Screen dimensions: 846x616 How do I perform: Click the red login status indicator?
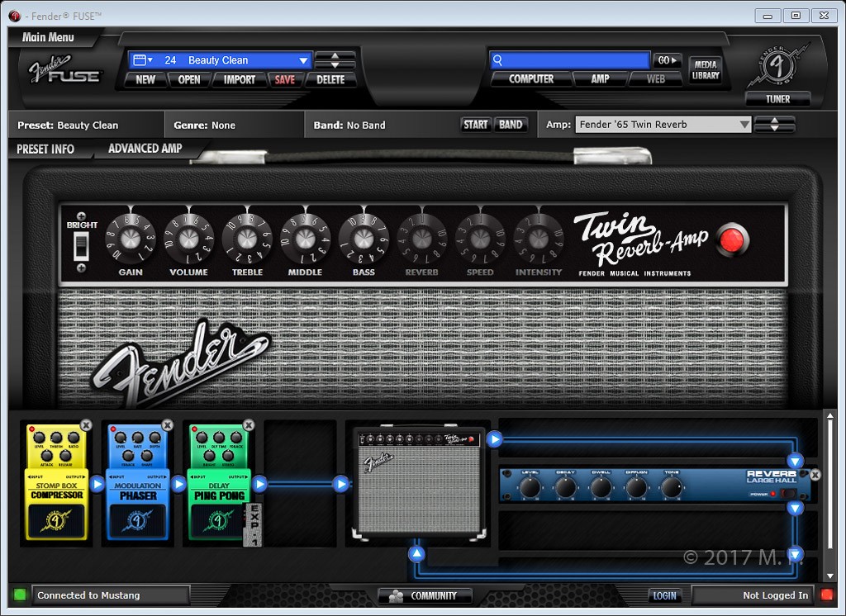(826, 595)
